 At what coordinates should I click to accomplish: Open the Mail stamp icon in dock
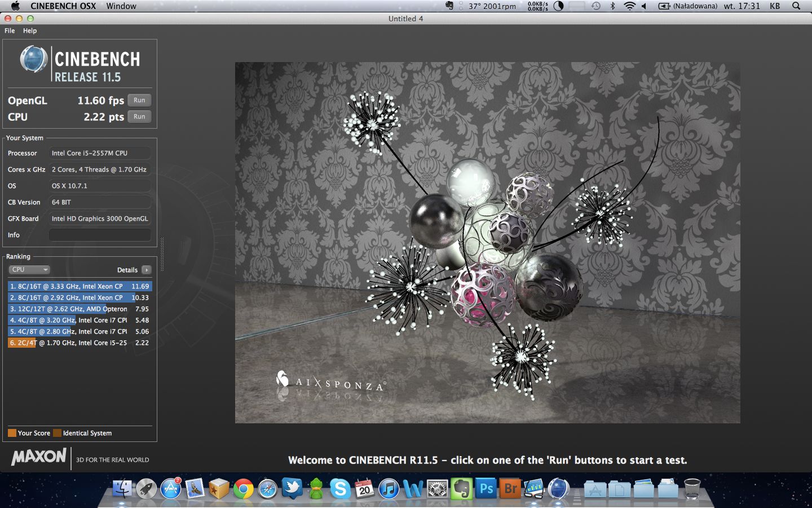pos(195,488)
